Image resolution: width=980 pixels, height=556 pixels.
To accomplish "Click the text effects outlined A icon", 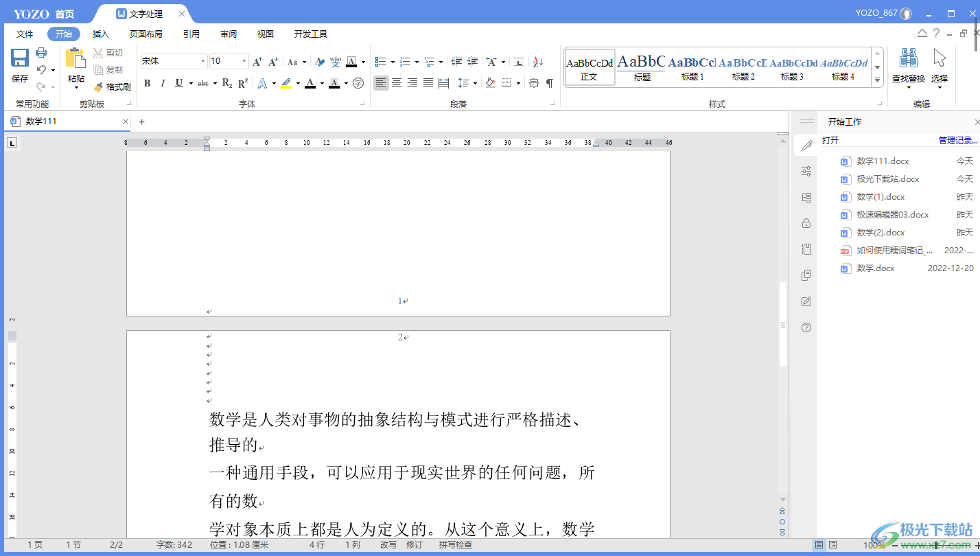I will pos(262,83).
